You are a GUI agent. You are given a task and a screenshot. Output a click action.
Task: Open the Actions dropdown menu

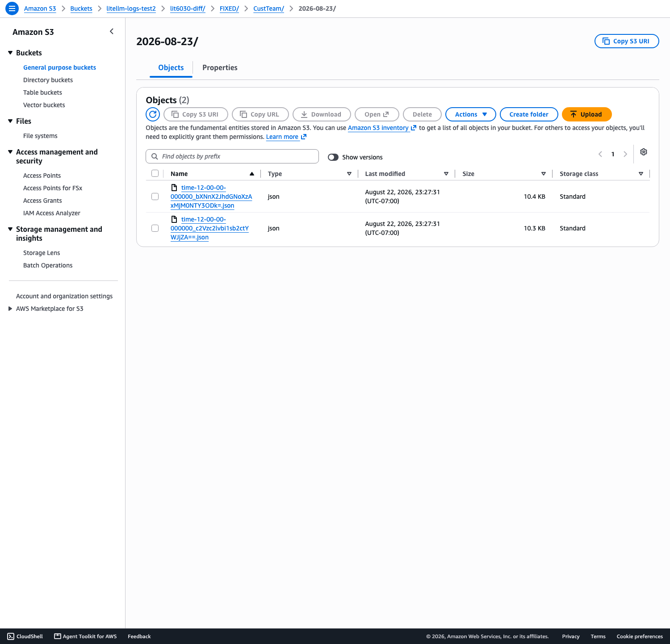pyautogui.click(x=471, y=114)
